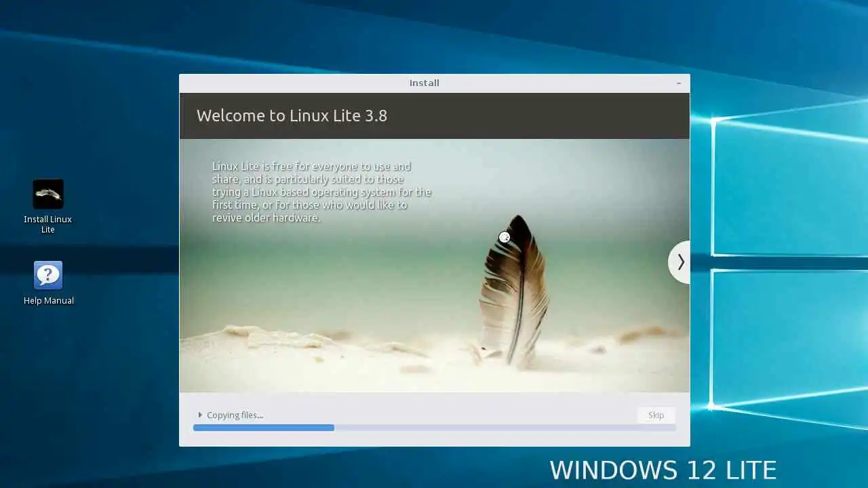The width and height of the screenshot is (868, 488).
Task: Click the Install Linux Lite icon label
Action: [48, 224]
